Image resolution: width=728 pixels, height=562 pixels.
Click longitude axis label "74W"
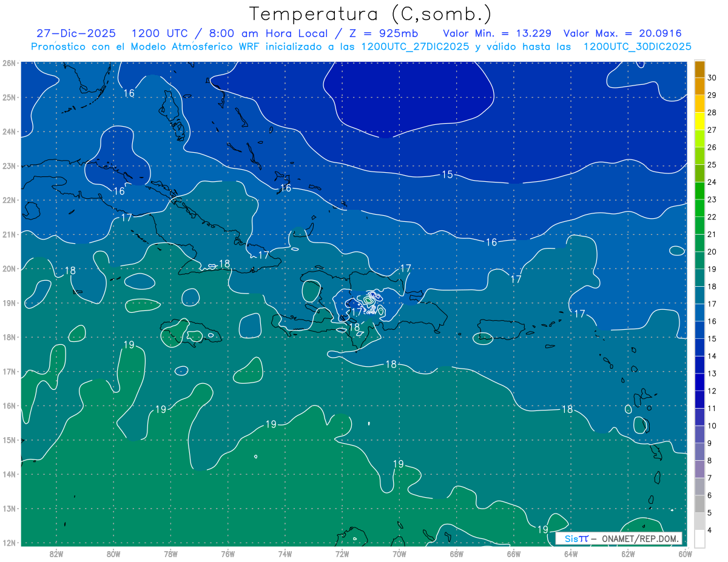point(285,554)
